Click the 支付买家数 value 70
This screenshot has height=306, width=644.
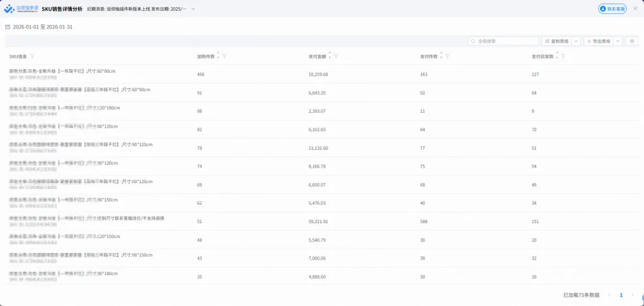pyautogui.click(x=534, y=129)
